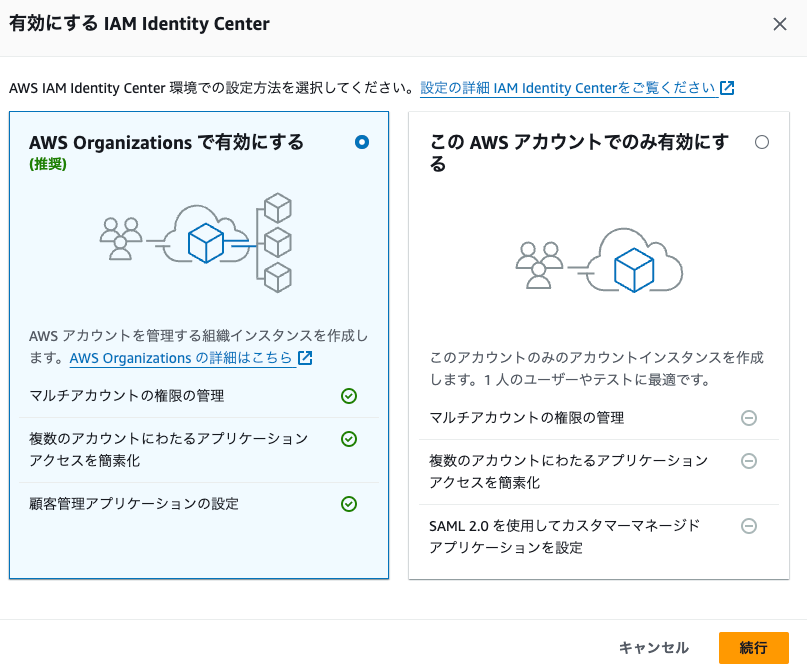Click green check for 顧客管理アプリケーションの設定

tap(349, 504)
